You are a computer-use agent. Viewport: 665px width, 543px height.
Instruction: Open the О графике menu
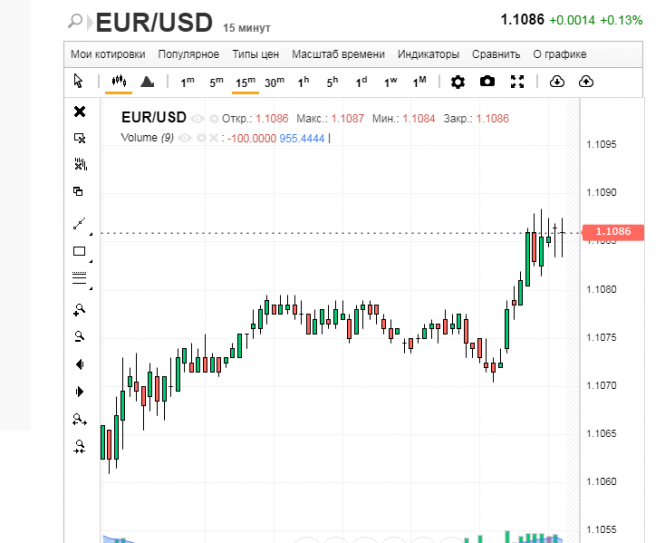559,54
